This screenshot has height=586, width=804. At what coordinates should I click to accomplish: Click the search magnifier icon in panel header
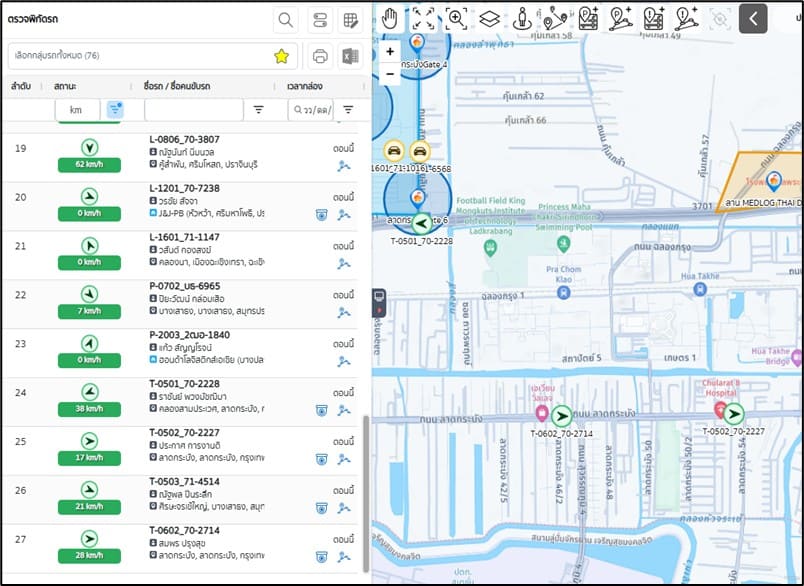[x=286, y=19]
